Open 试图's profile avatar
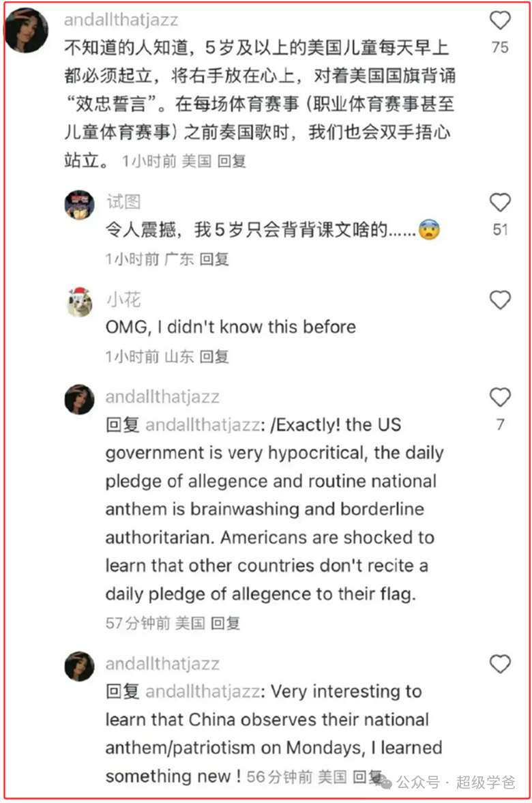The width and height of the screenshot is (532, 803). tap(79, 205)
